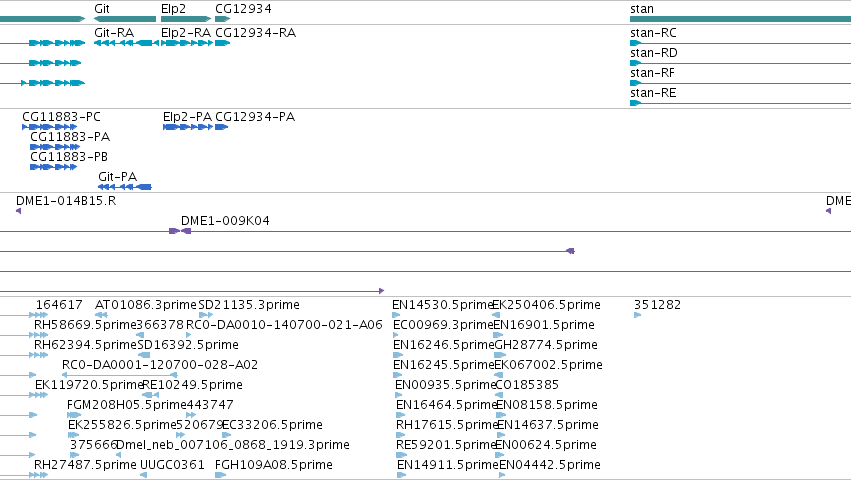The image size is (851, 480).
Task: Click the Git-PA protein label
Action: 118,177
